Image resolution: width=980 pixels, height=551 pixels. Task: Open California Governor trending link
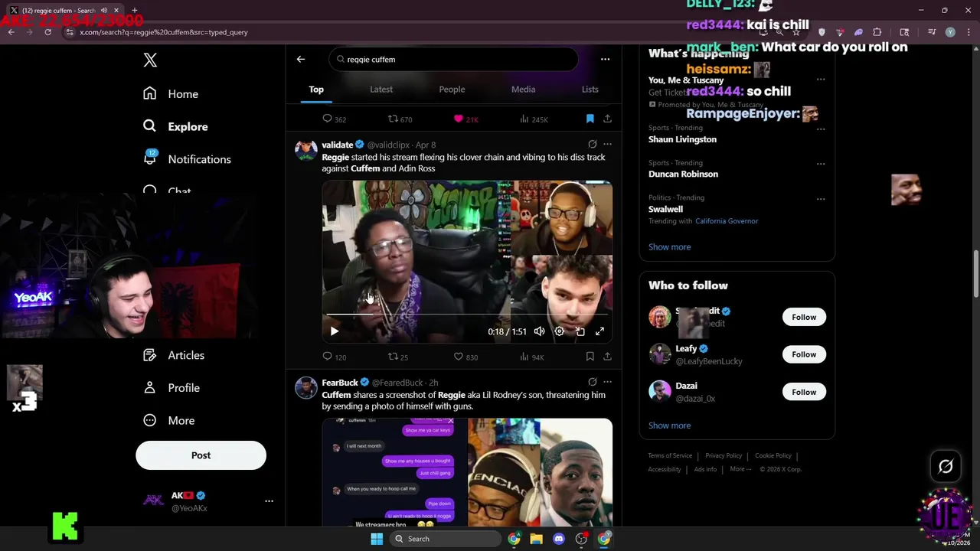tap(727, 221)
